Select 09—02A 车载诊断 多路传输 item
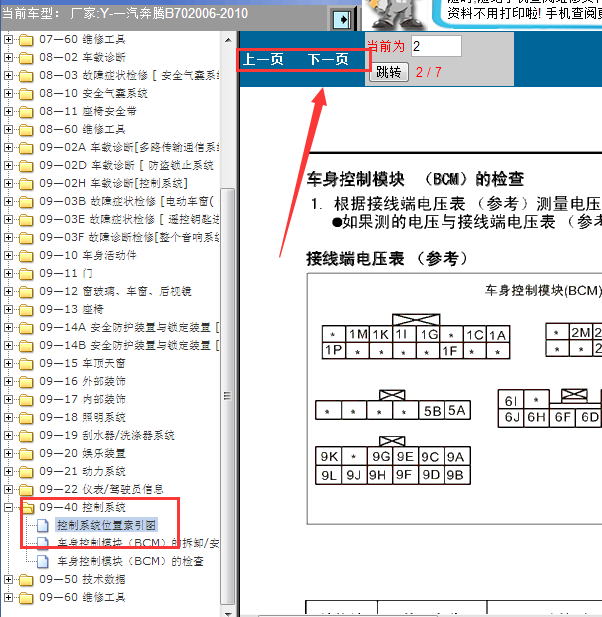This screenshot has height=617, width=602. tap(129, 148)
